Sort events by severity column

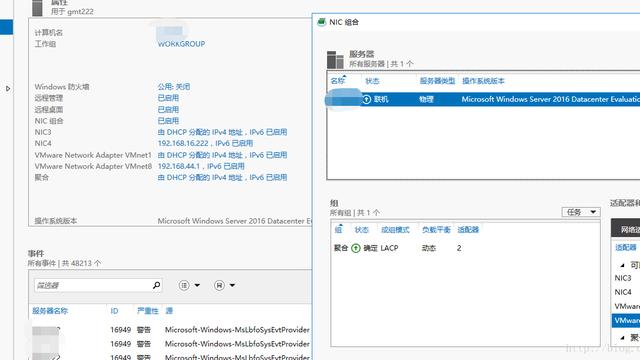[147, 311]
